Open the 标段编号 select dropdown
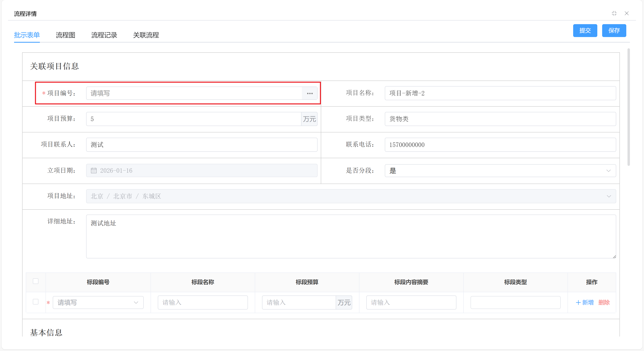 (x=98, y=302)
